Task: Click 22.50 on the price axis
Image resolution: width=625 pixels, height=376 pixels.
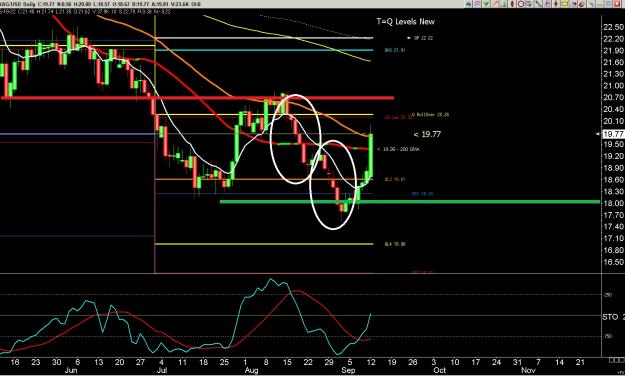Action: point(613,27)
